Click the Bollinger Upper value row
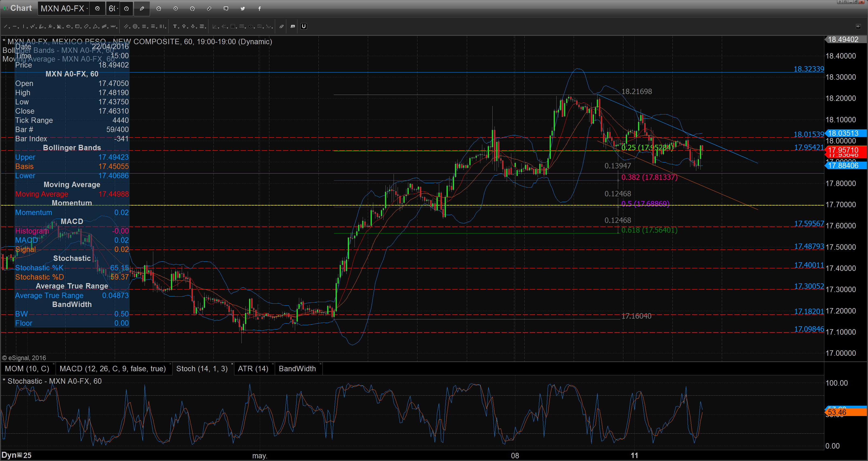 (x=72, y=157)
